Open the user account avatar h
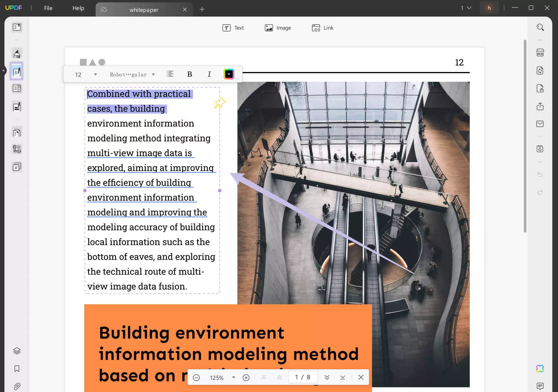The image size is (558, 392). coord(489,8)
